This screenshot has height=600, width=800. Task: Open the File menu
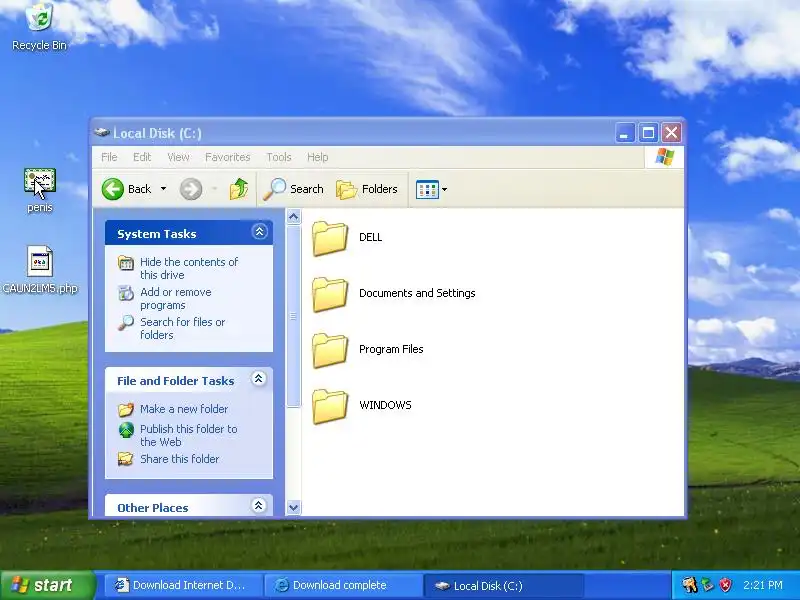pos(109,157)
